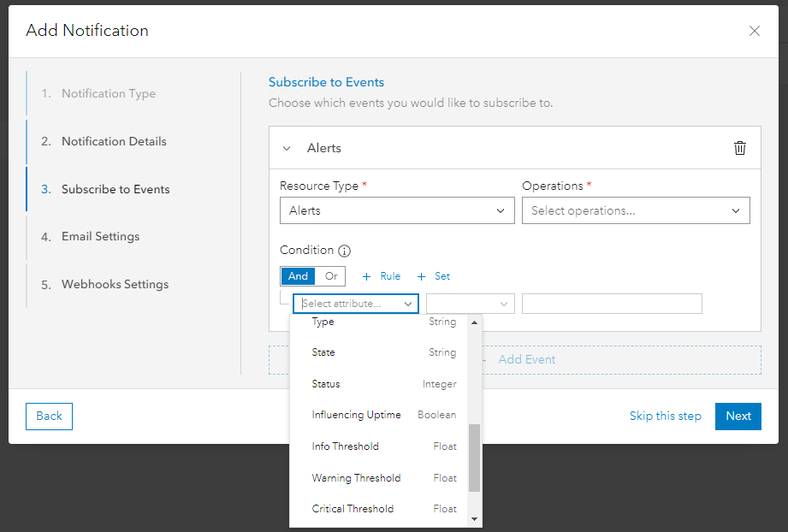Choose Status attribute from list
The width and height of the screenshot is (788, 532).
click(x=326, y=384)
